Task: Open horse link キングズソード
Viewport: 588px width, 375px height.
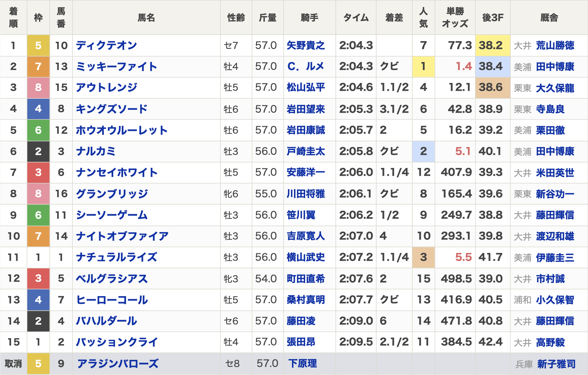Action: [x=111, y=109]
